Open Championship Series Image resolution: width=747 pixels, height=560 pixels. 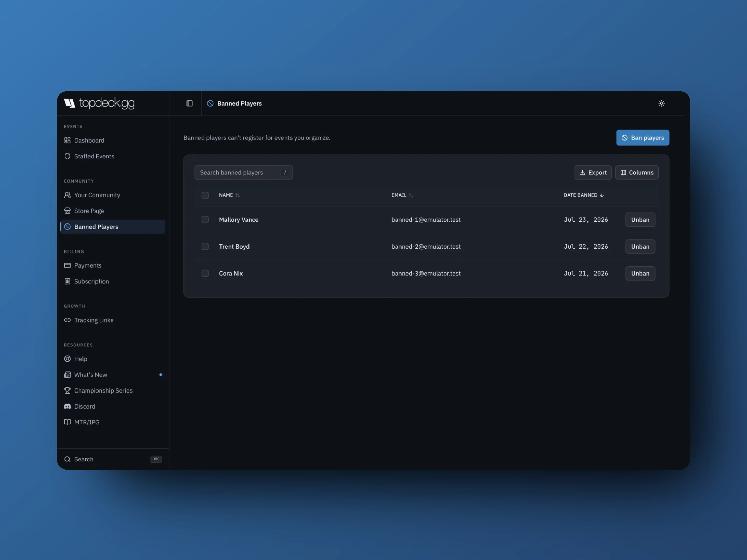point(113,390)
